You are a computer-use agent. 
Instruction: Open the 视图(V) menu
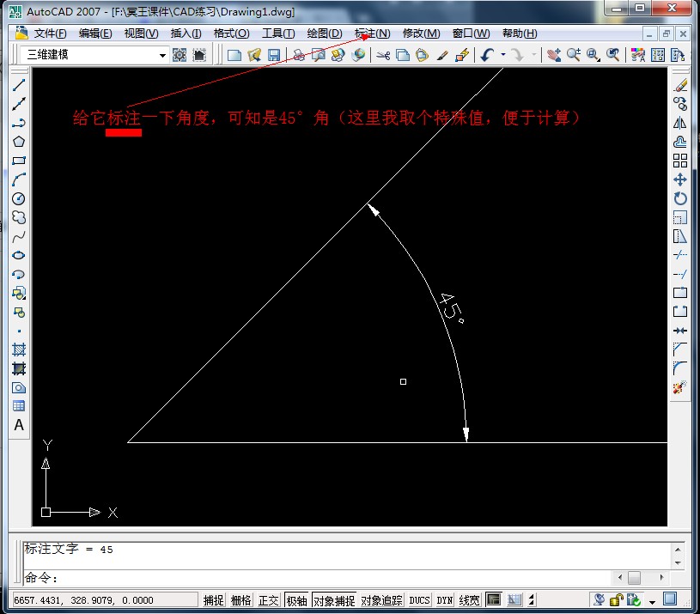coord(141,33)
